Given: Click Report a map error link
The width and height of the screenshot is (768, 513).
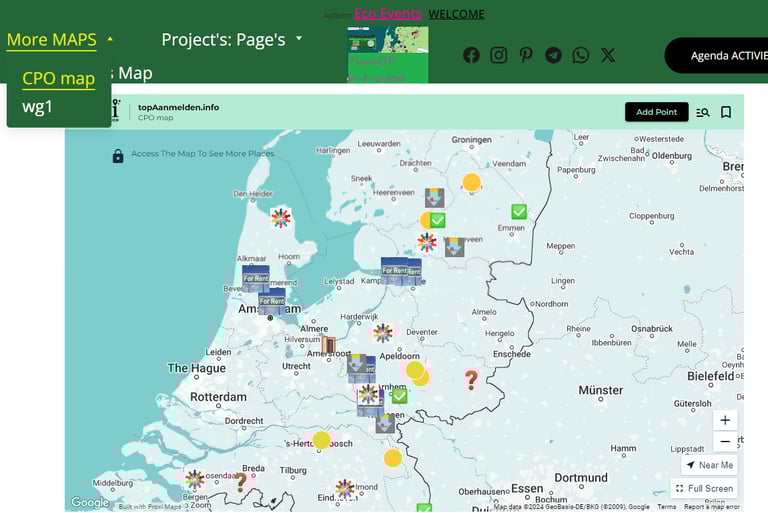Looking at the screenshot, I should [x=712, y=507].
